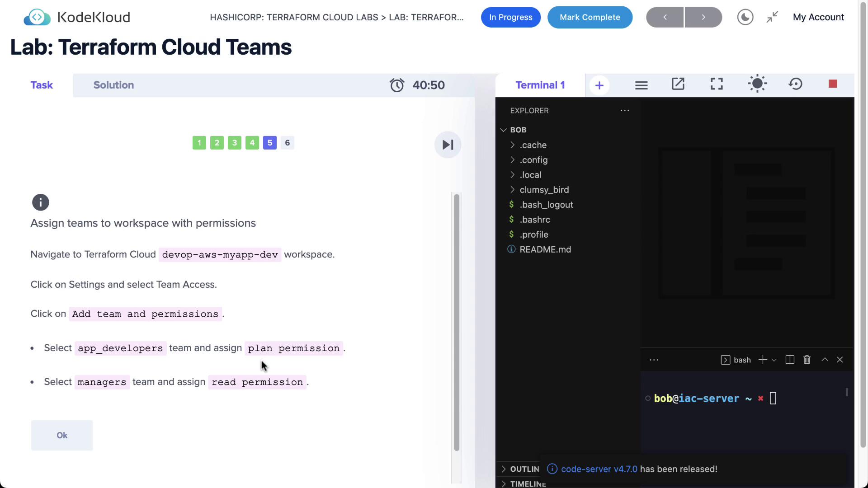The height and width of the screenshot is (488, 868).
Task: Expand the clumsy_bird folder
Action: coord(544,190)
